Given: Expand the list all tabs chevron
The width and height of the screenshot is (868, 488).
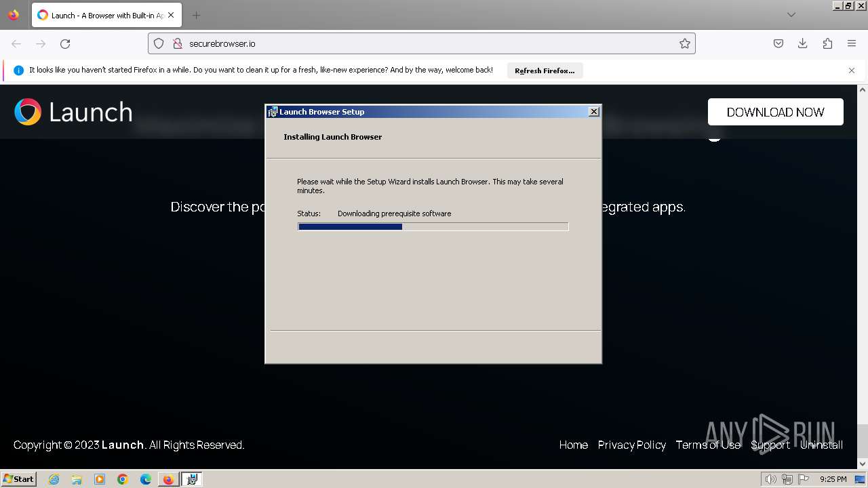Looking at the screenshot, I should click(791, 15).
